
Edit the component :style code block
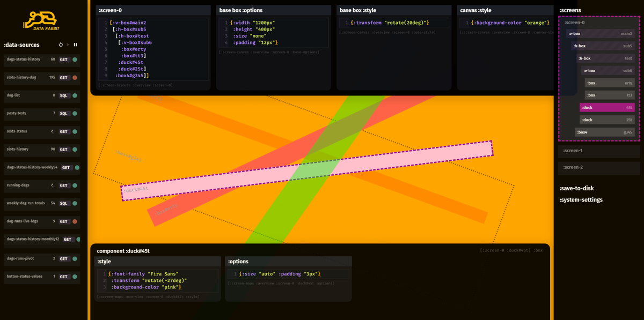click(x=158, y=280)
